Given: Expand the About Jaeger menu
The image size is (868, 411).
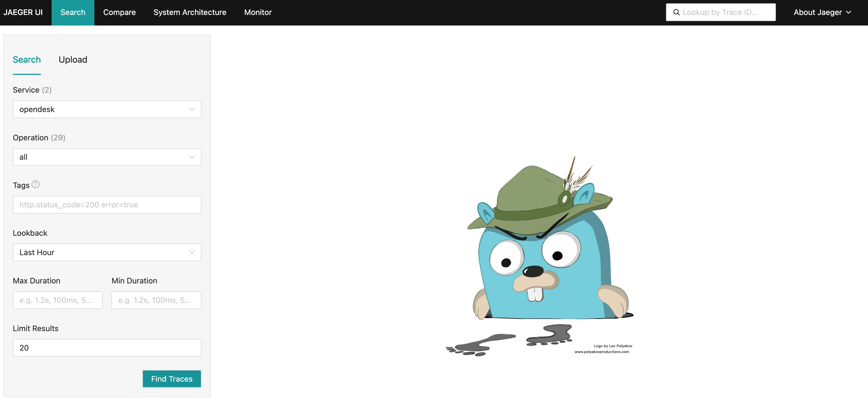Looking at the screenshot, I should click(x=822, y=12).
